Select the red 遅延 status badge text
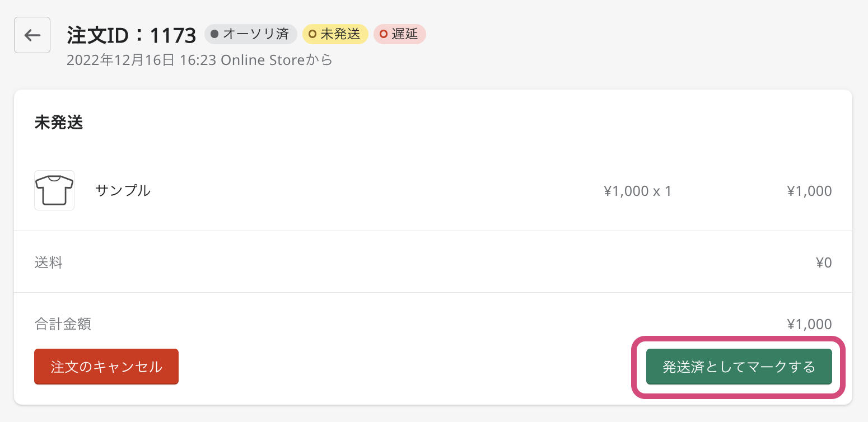The image size is (868, 422). pos(405,34)
